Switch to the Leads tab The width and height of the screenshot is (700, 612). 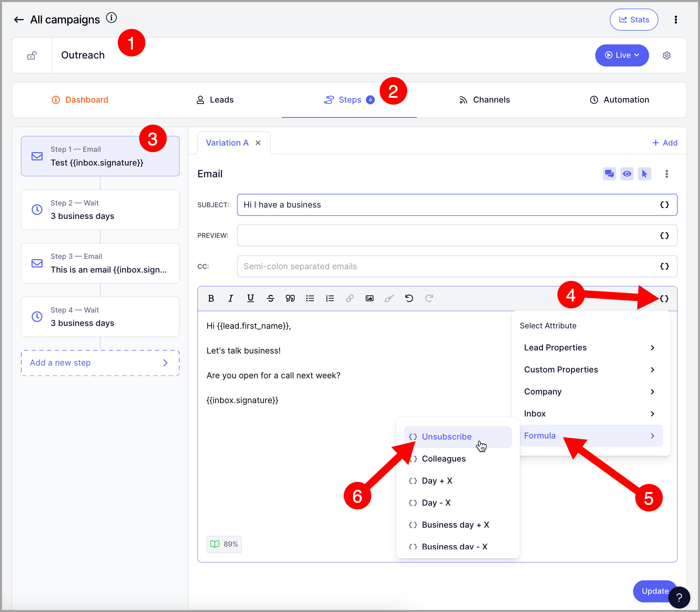coord(215,100)
